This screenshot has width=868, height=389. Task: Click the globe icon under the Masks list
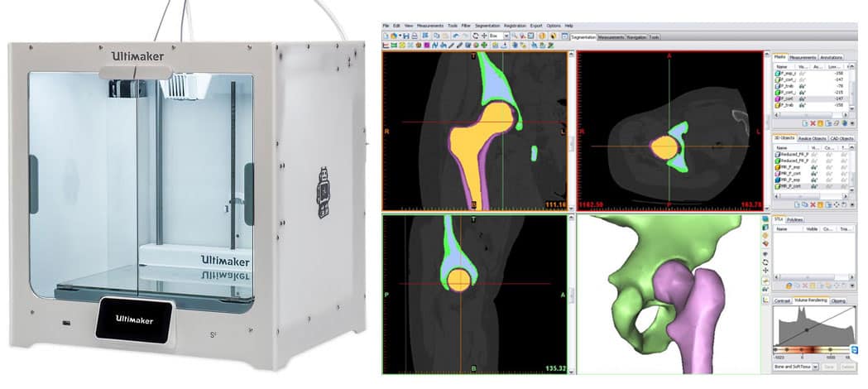point(844,122)
